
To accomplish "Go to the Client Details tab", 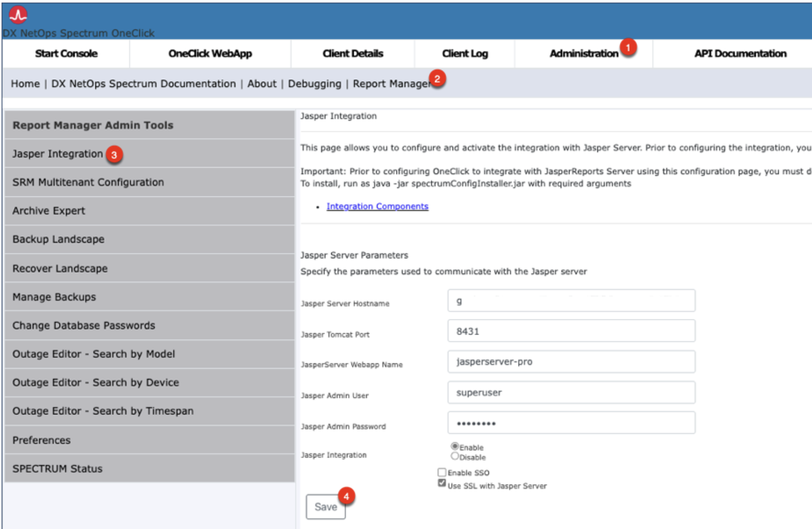I will [352, 54].
